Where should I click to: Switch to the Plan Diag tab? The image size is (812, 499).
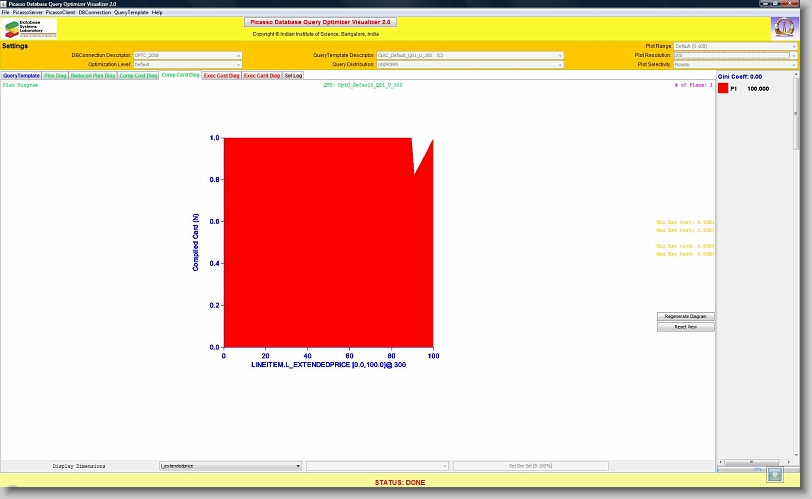(x=55, y=75)
